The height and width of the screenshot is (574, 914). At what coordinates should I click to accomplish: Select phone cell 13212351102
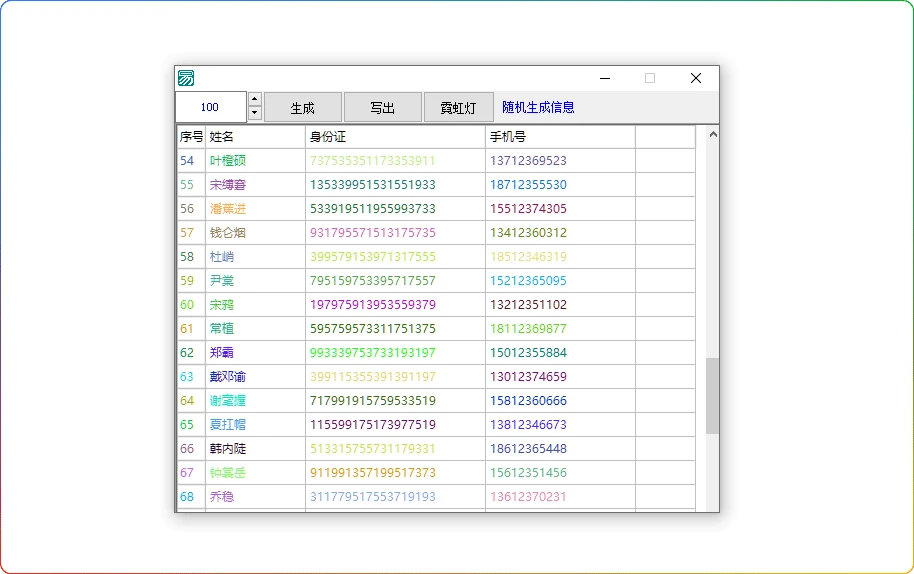coord(560,305)
